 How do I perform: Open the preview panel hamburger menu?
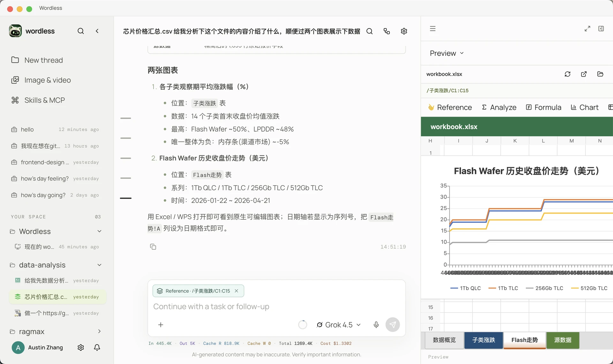click(433, 29)
